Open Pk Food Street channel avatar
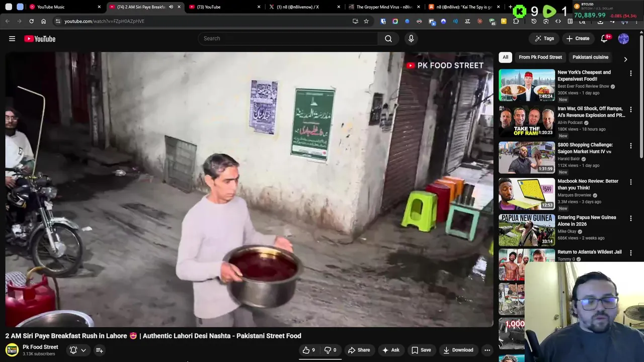 point(12,350)
